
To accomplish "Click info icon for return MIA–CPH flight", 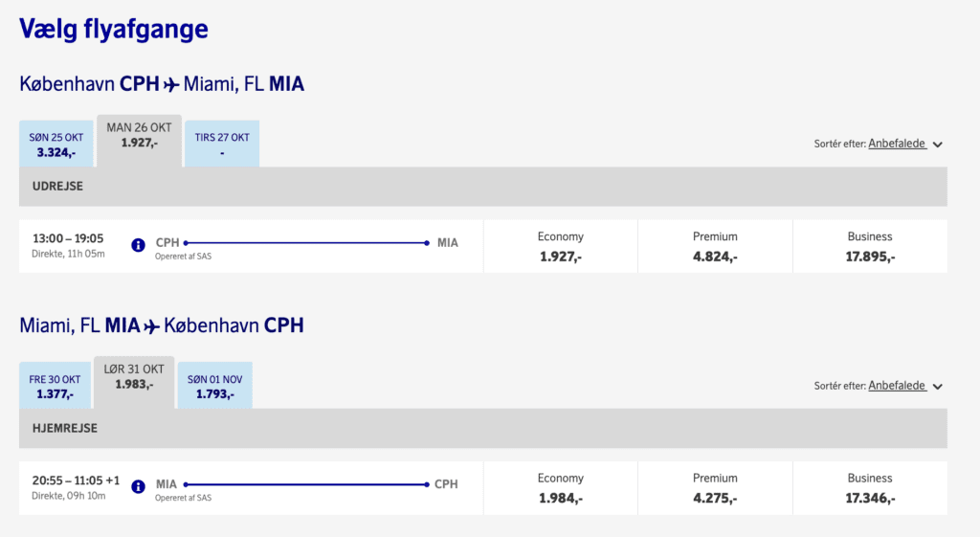I will click(x=138, y=486).
